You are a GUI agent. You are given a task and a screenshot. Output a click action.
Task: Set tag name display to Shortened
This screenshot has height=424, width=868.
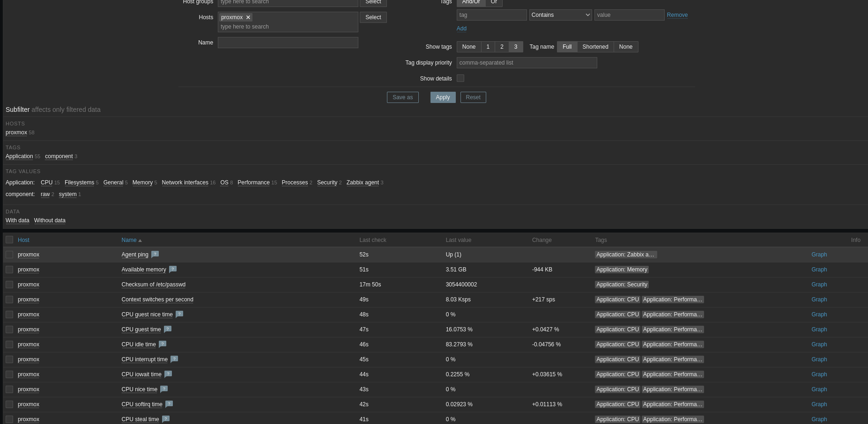595,47
